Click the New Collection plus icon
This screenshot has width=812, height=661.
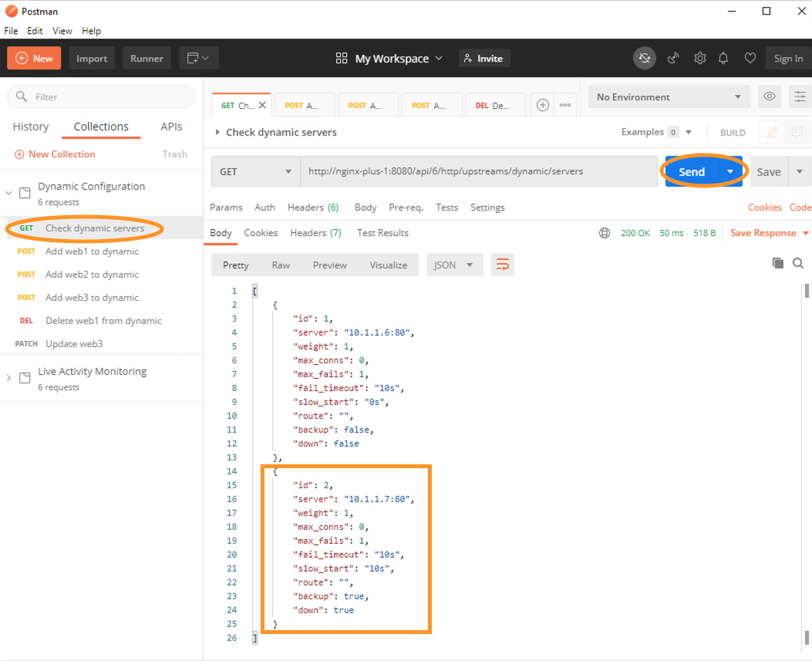pos(19,154)
